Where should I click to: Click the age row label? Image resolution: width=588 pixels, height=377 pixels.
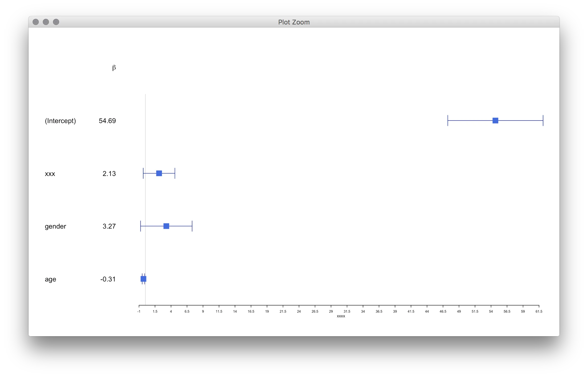[50, 279]
